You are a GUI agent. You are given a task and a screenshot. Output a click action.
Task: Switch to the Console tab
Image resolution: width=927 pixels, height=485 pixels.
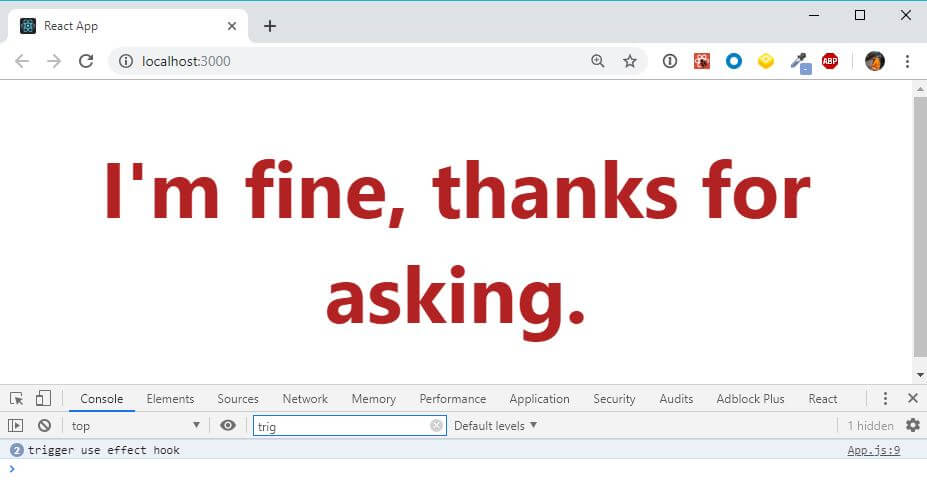click(x=102, y=399)
